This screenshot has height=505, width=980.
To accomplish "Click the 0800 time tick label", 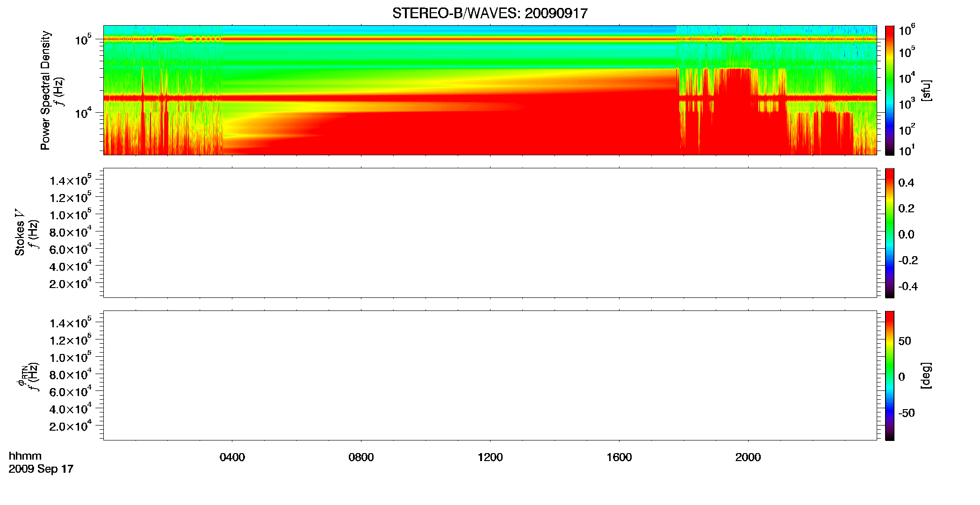I will pyautogui.click(x=361, y=457).
